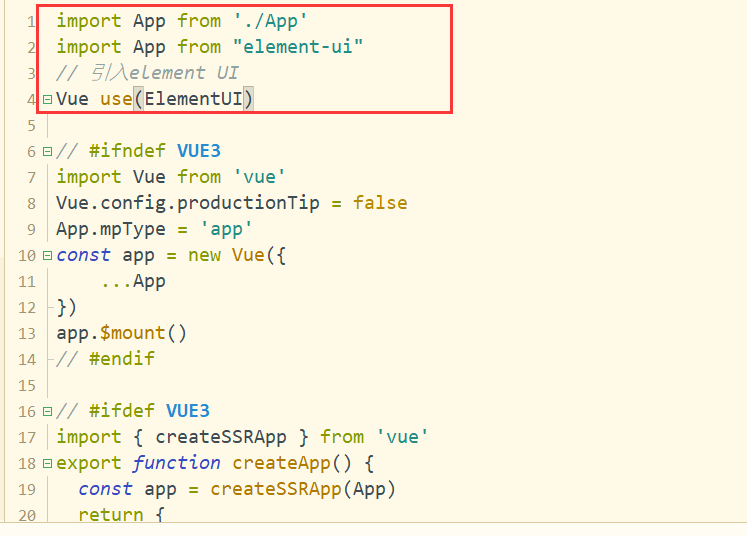This screenshot has height=536, width=747.
Task: Collapse the #ifdef VUE3 fold on line 16
Action: [x=47, y=411]
